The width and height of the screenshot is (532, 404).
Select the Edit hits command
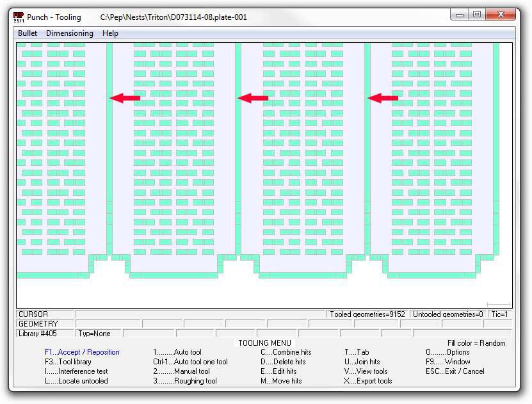278,371
